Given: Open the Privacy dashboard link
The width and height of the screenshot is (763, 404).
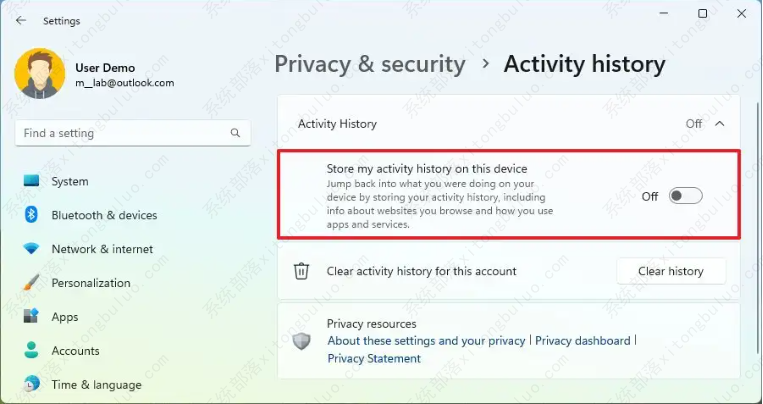Looking at the screenshot, I should 583,341.
